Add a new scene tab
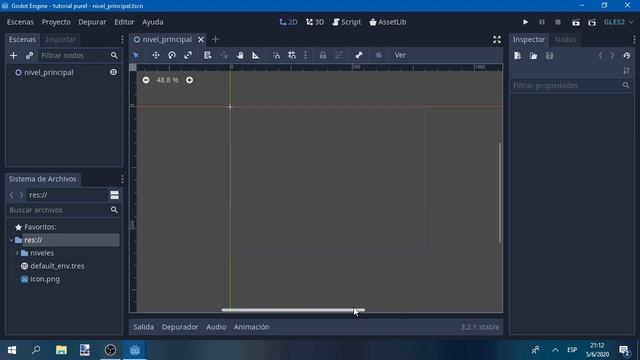 pos(216,39)
